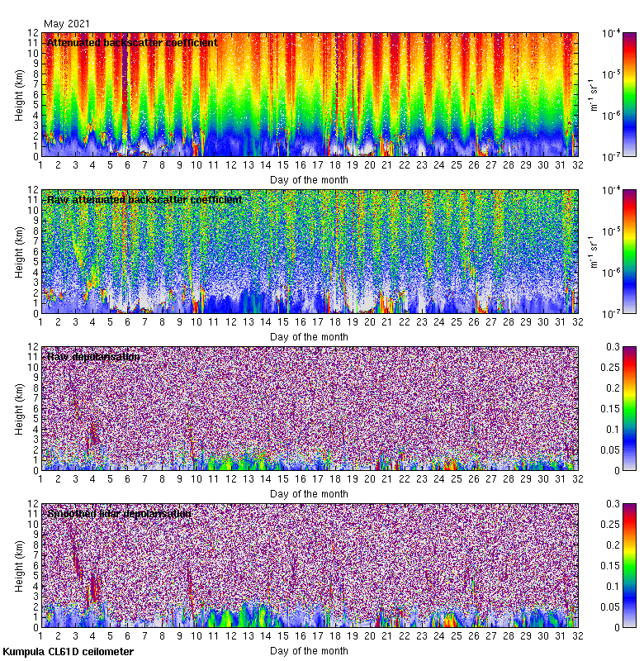The width and height of the screenshot is (644, 661).
Task: Click the height '12' tick label of the Raw attenuated backscatter panel
Action: [x=33, y=190]
